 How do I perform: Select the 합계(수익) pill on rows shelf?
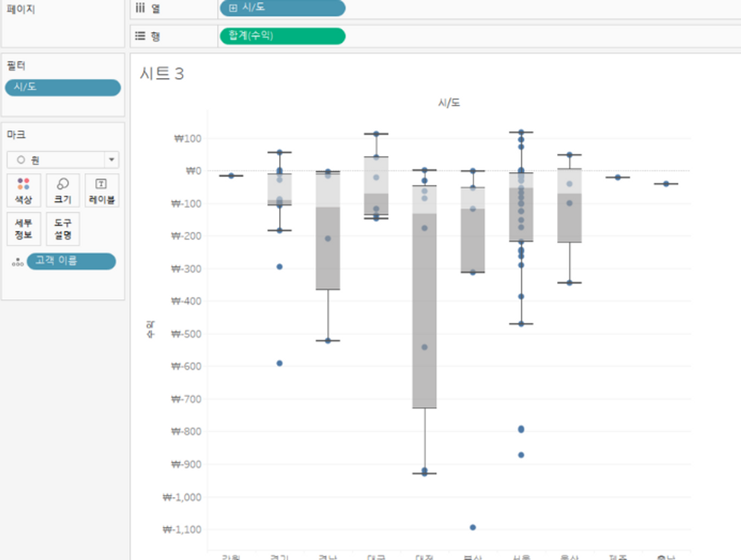(x=282, y=36)
